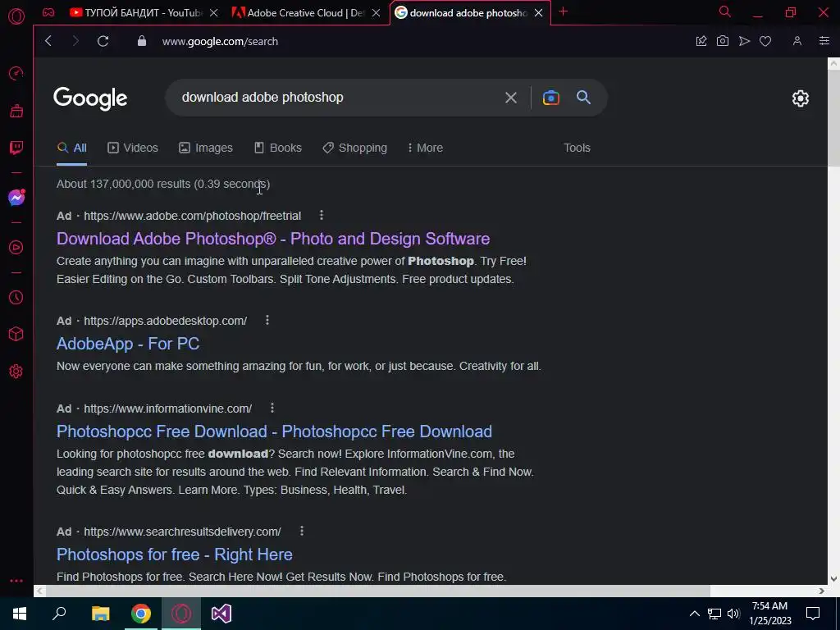Open AdobeApp - For PC link

coord(128,344)
